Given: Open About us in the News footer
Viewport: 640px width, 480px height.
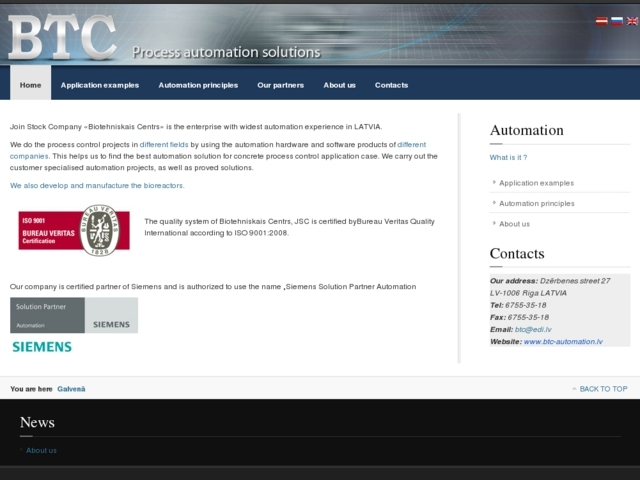Looking at the screenshot, I should [41, 450].
